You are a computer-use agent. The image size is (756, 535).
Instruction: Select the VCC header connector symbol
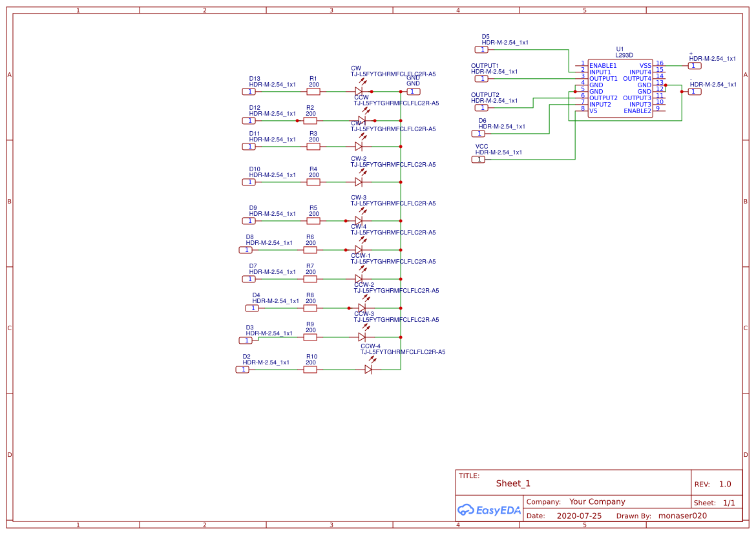[x=478, y=159]
